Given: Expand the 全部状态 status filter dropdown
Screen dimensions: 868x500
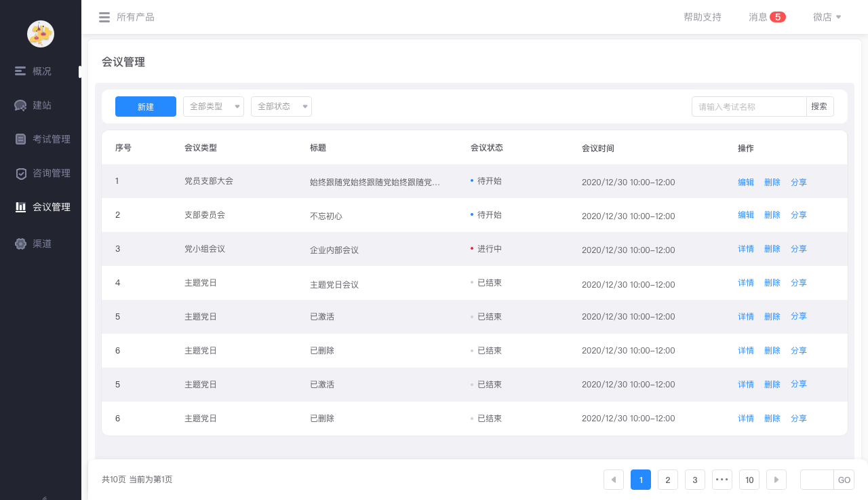Looking at the screenshot, I should tap(281, 107).
